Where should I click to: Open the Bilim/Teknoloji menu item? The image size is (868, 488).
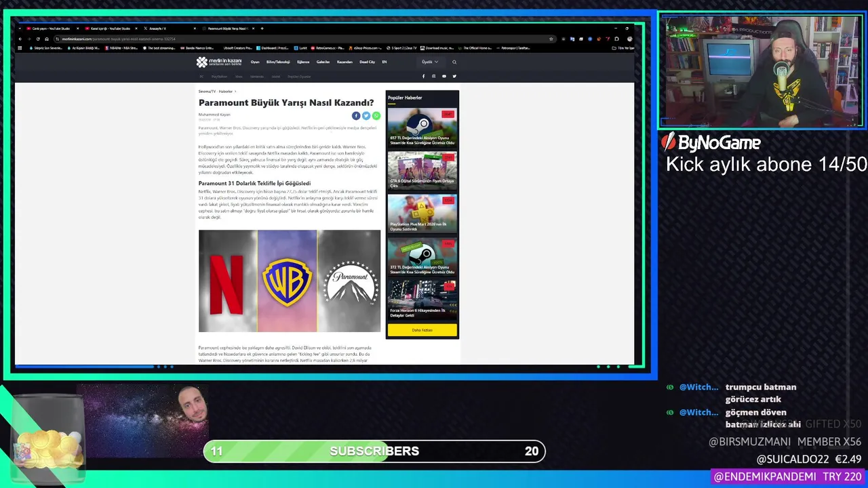pos(278,62)
